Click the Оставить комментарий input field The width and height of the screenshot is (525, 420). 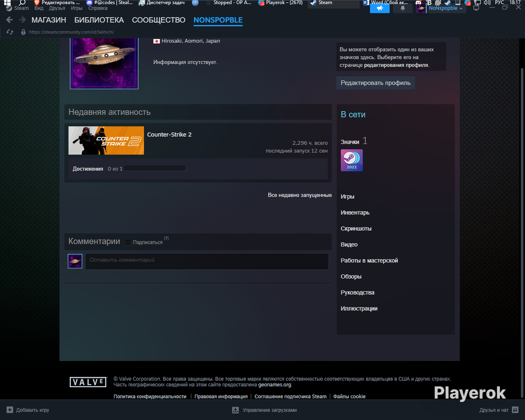(207, 261)
